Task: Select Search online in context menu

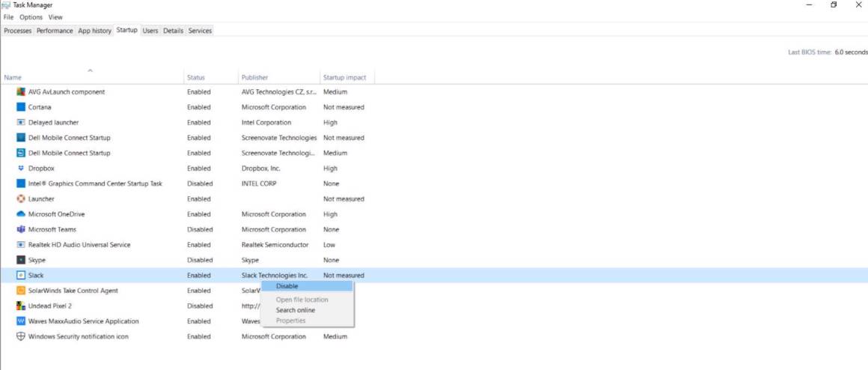Action: (295, 310)
